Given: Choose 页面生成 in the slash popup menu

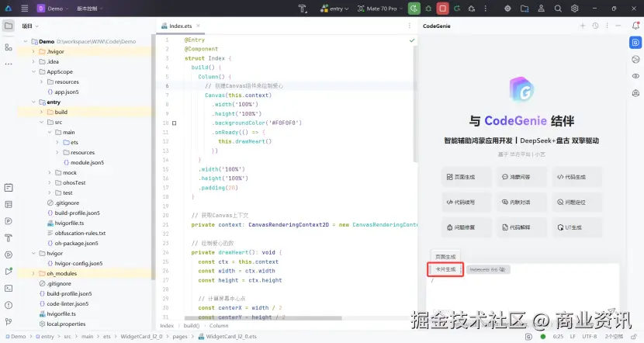Looking at the screenshot, I should click(445, 256).
